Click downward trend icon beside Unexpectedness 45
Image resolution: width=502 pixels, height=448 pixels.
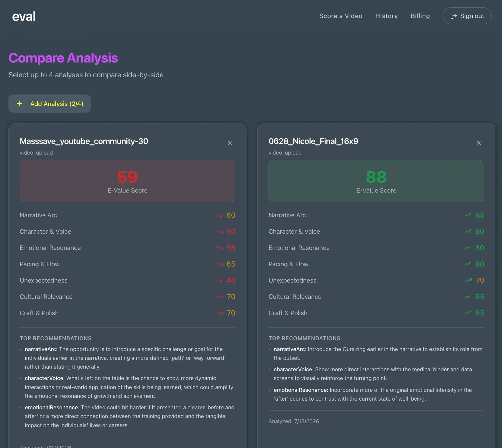(x=219, y=280)
